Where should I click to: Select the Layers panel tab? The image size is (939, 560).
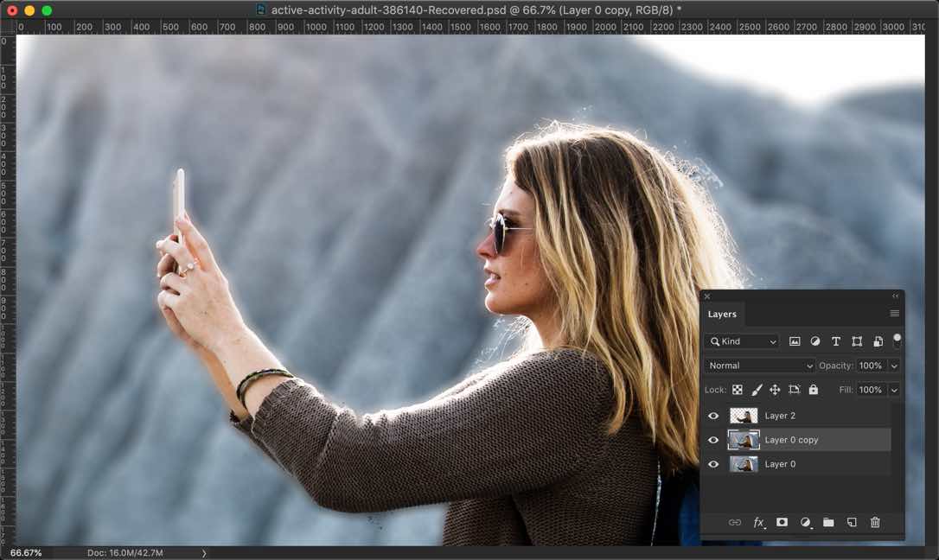click(x=722, y=315)
